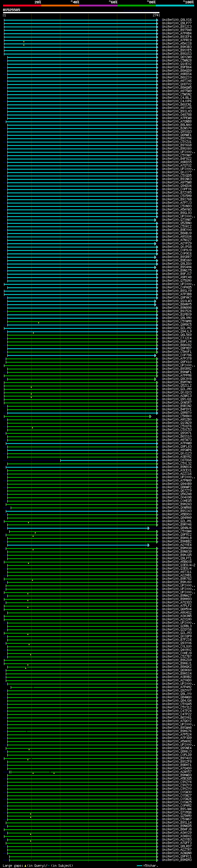Screen dimensions: 197x868
Task: Click the yellow gap marker on the UniRef100_C5XQT6 row
Action: 32,428
